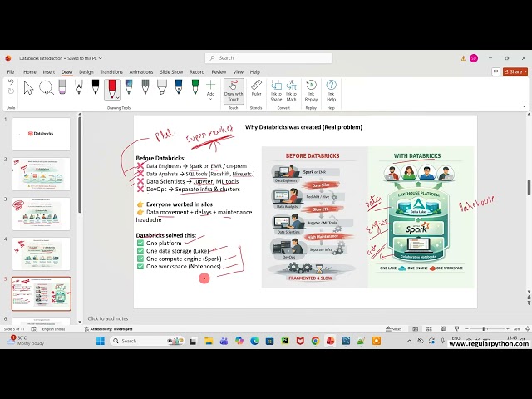Click Ink to Shape converter
Viewport: 532px width, 399px height.
(x=276, y=91)
